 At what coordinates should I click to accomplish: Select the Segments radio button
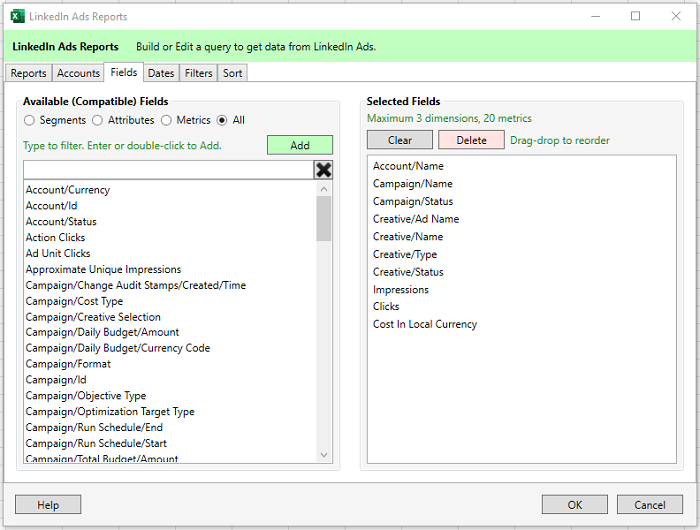click(29, 120)
